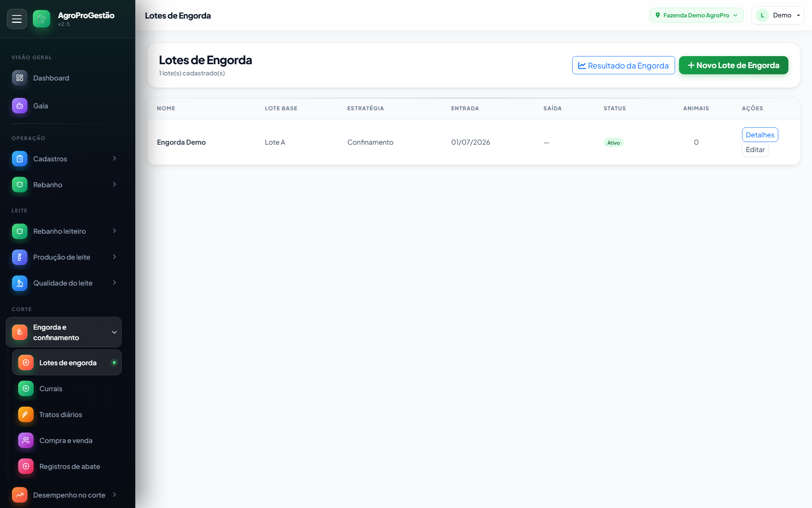Image resolution: width=812 pixels, height=508 pixels.
Task: Open the Dashboard grid icon
Action: 20,78
